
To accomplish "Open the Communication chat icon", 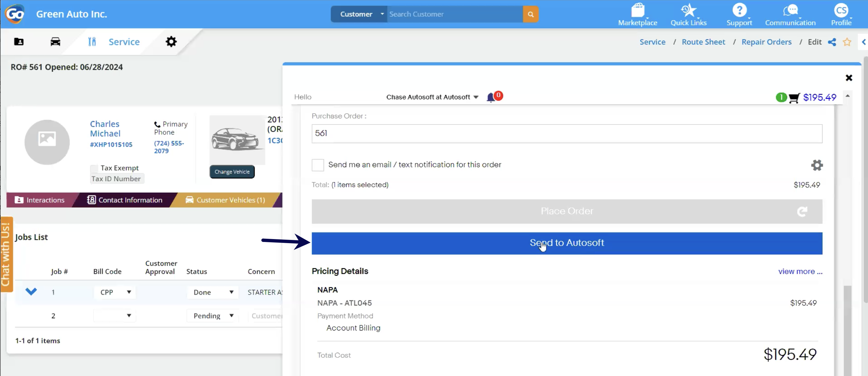I will 790,10.
